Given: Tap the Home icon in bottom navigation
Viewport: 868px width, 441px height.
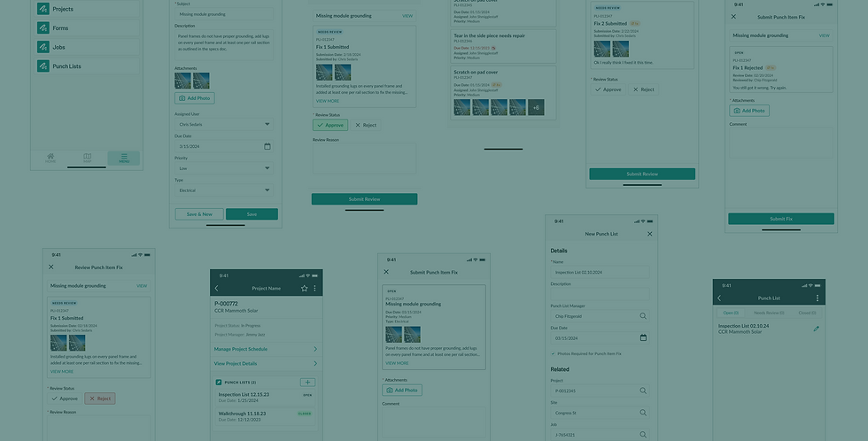Looking at the screenshot, I should 50,159.
